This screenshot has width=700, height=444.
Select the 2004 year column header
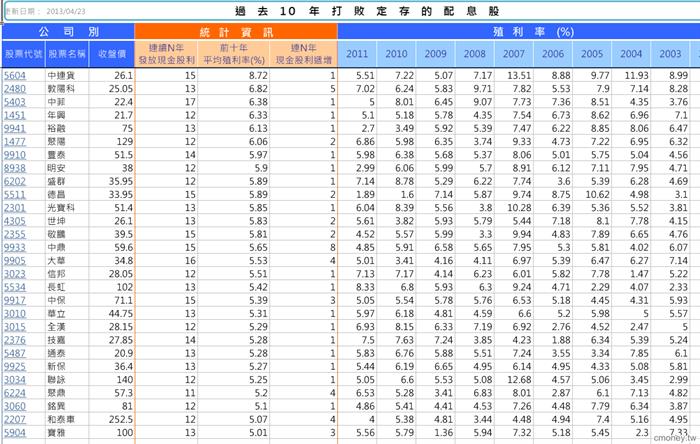pos(631,54)
